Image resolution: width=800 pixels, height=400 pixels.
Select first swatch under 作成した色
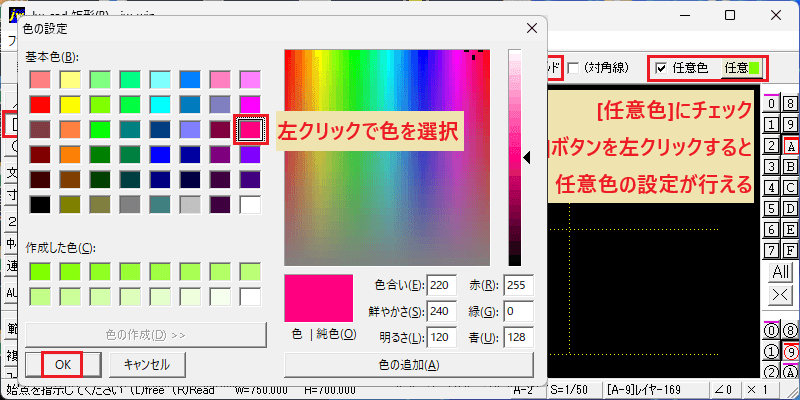(39, 272)
